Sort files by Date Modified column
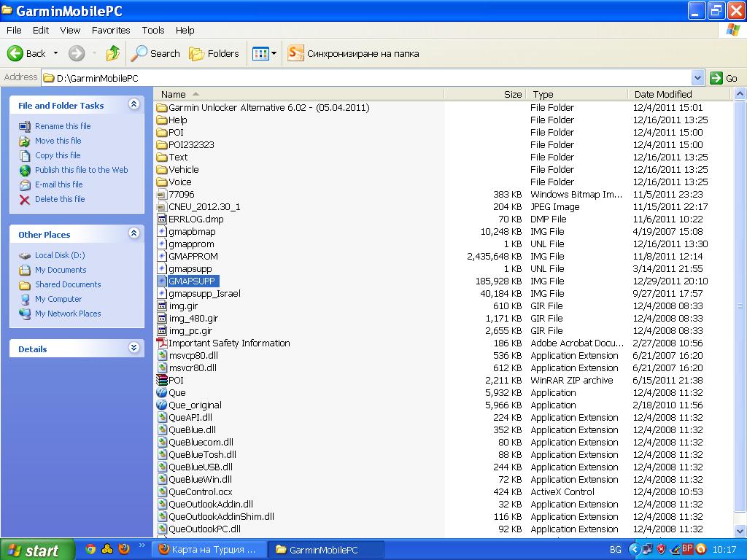 tap(663, 94)
